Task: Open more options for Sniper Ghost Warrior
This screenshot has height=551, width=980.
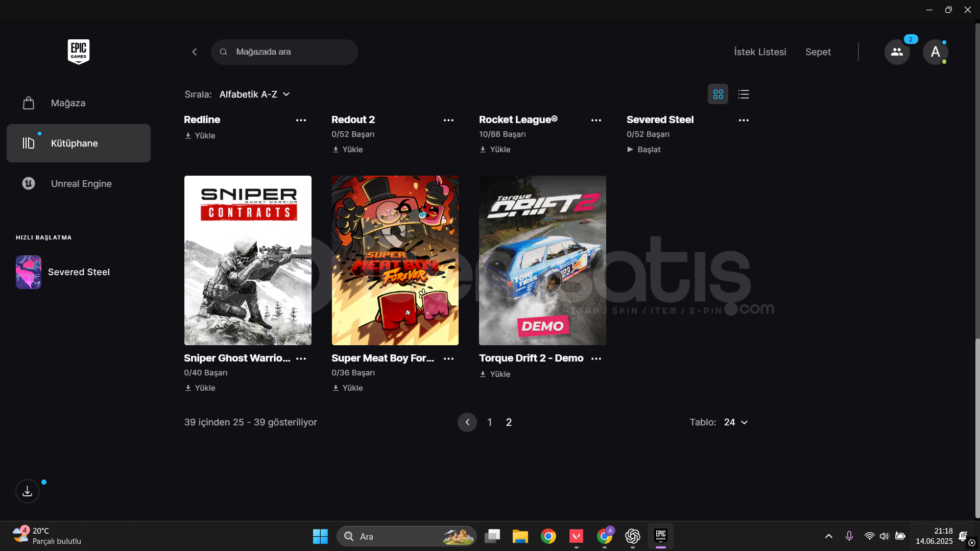Action: (x=301, y=359)
